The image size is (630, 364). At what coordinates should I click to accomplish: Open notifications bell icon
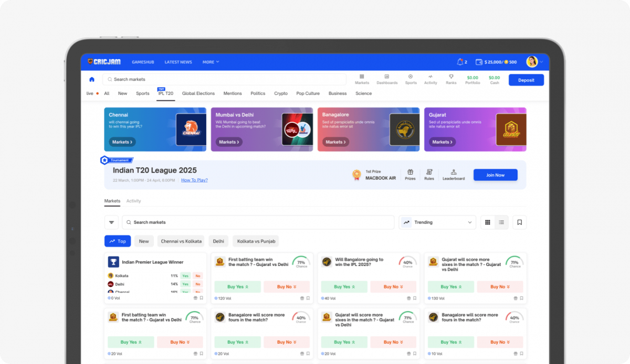460,62
